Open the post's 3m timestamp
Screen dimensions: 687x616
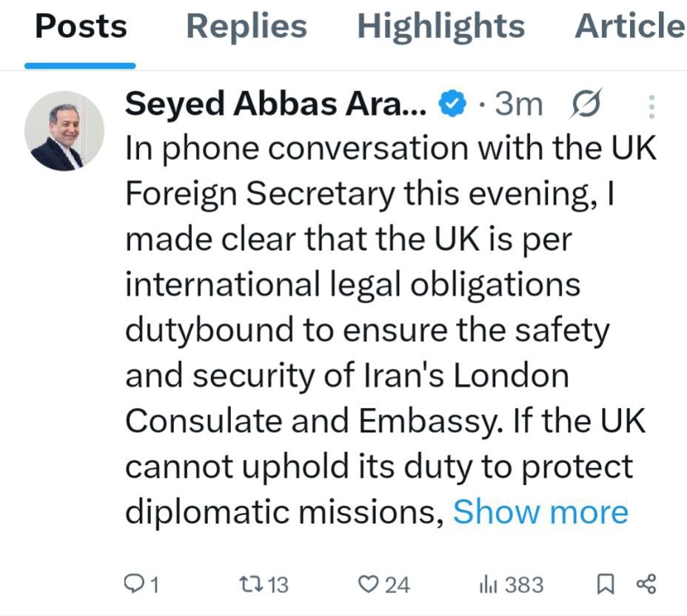pyautogui.click(x=518, y=105)
